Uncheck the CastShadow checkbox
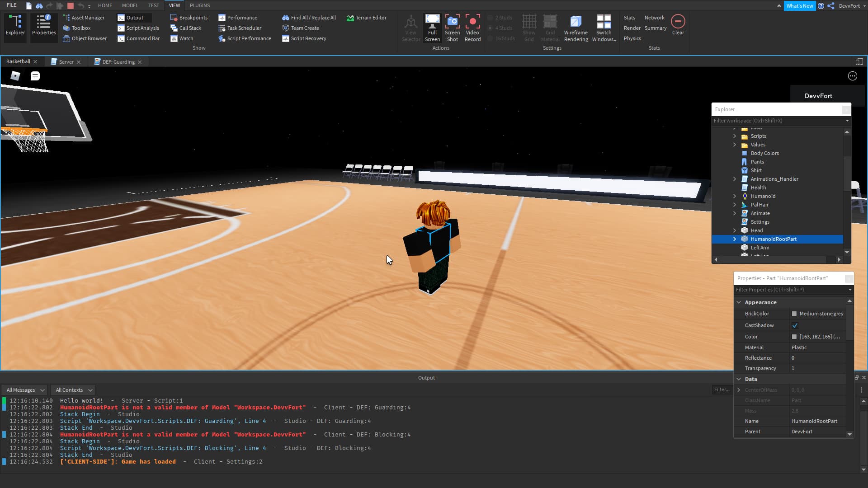Screen dimensions: 868x488 click(x=795, y=325)
